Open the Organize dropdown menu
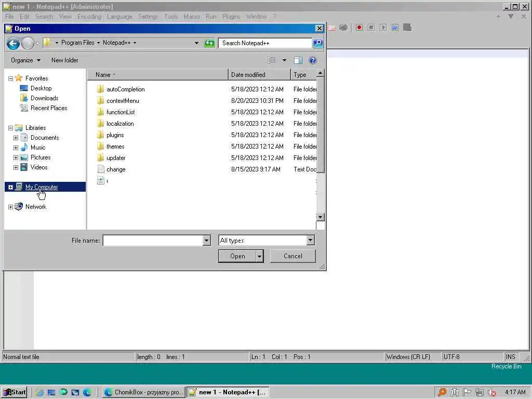The width and height of the screenshot is (532, 399). pyautogui.click(x=25, y=60)
